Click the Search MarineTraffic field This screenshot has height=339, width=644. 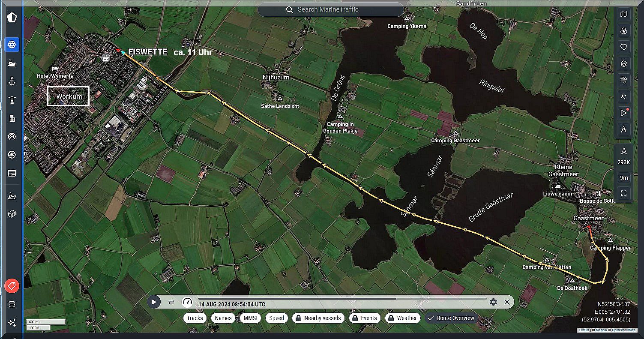tap(330, 9)
